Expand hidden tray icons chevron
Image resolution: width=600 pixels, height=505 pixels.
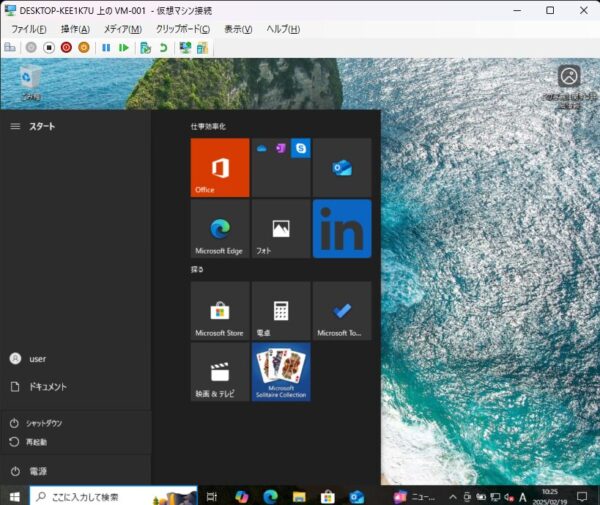pyautogui.click(x=453, y=497)
